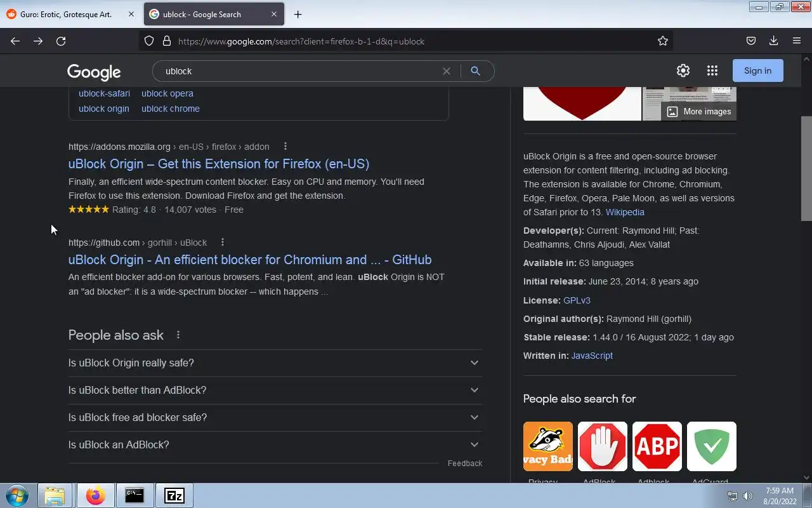Open the tracking protection shield icon

[149, 41]
